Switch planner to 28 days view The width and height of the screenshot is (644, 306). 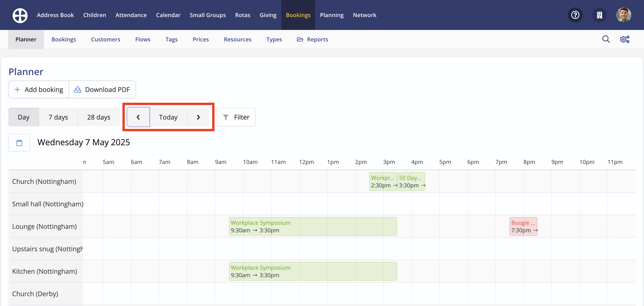pos(99,117)
